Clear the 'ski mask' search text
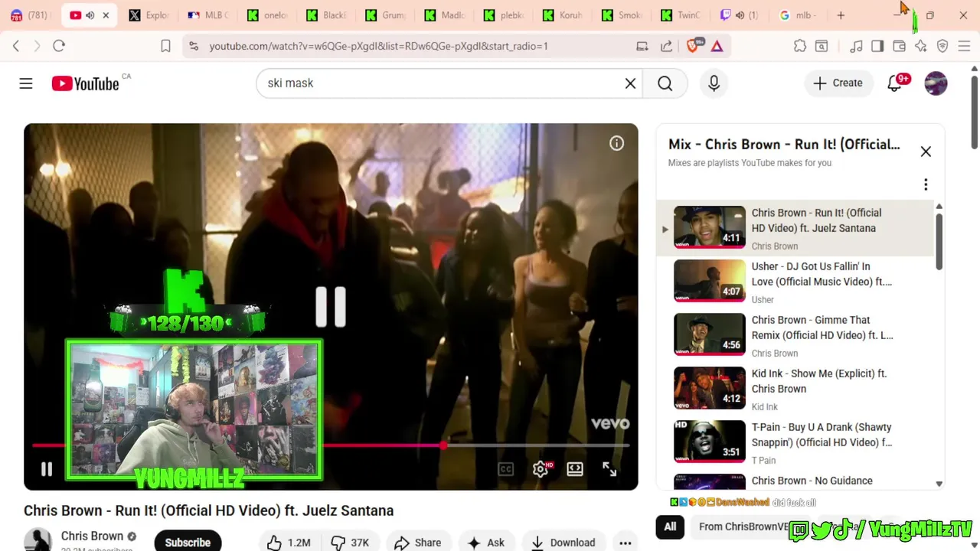The image size is (980, 551). pos(630,83)
